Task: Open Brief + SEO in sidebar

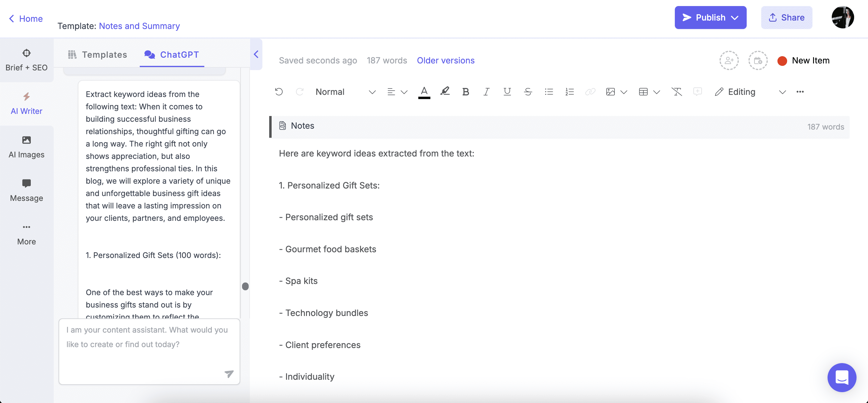Action: 26,60
